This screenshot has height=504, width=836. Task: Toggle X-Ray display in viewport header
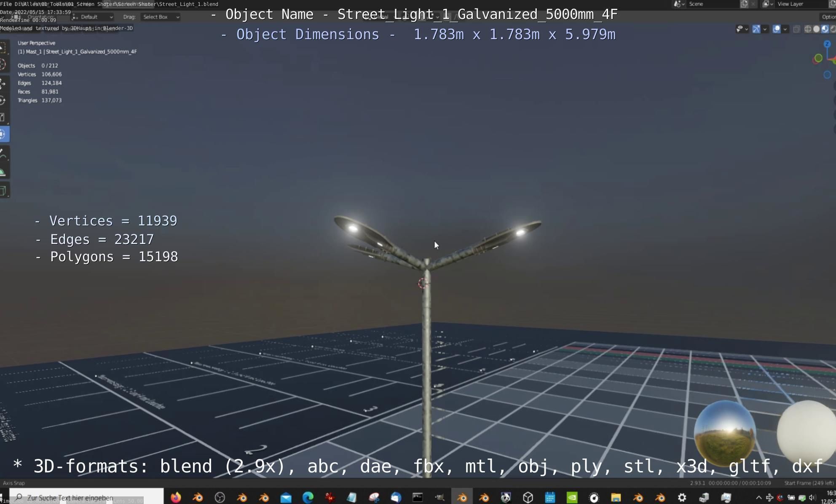click(x=796, y=29)
